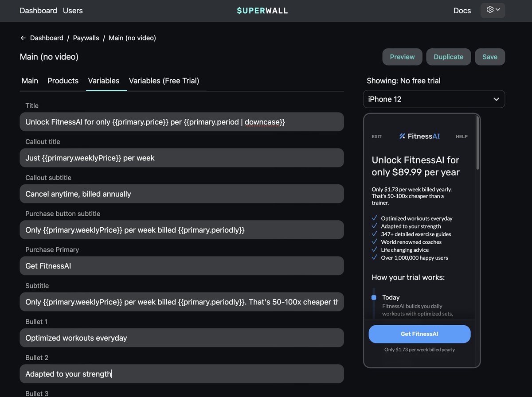Expand the chevron next to the settings gear
Viewport: 532px width, 397px height.
tap(497, 10)
